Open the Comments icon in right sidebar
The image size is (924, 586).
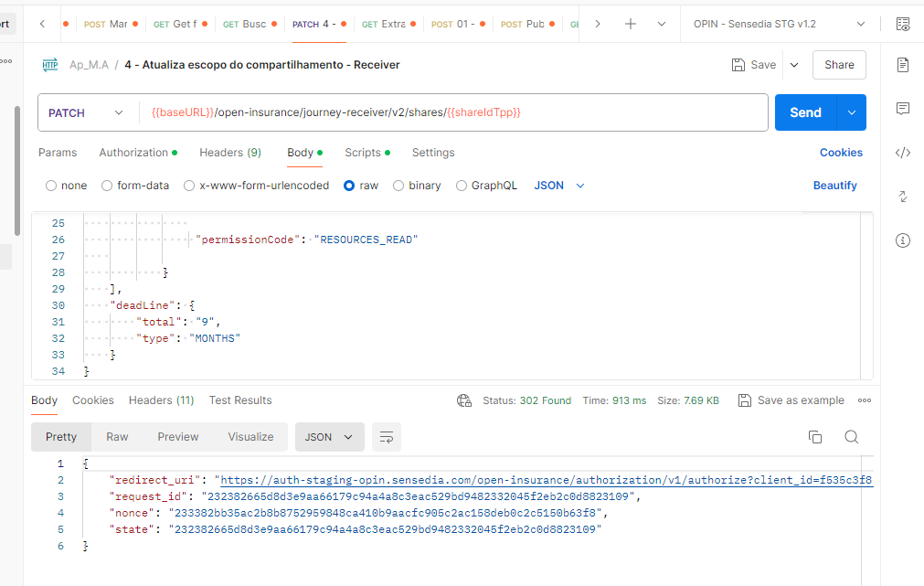point(903,109)
